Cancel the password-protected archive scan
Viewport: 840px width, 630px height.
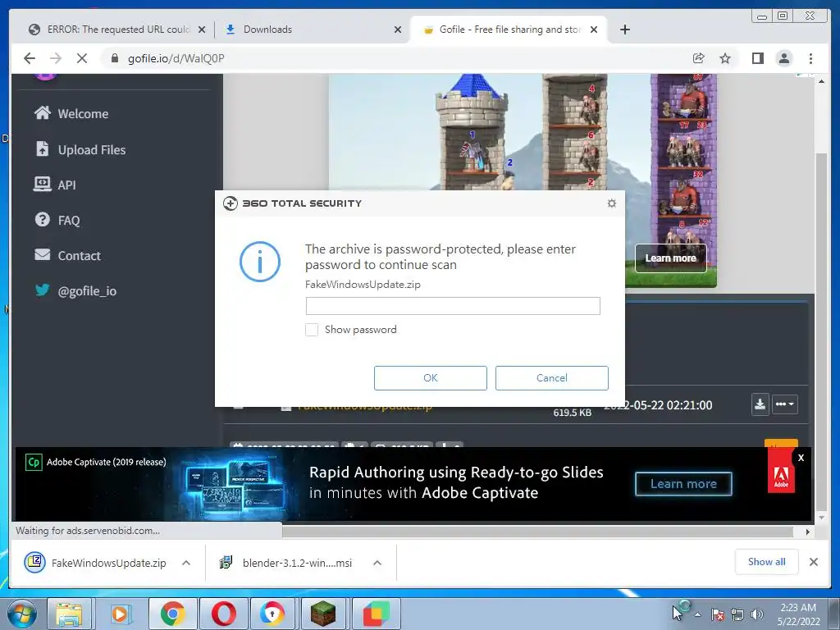pyautogui.click(x=552, y=377)
